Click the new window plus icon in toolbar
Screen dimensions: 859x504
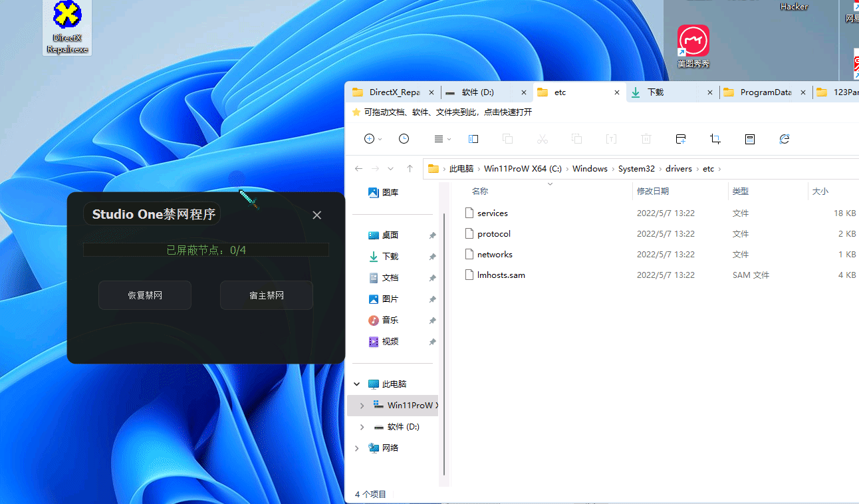point(681,139)
